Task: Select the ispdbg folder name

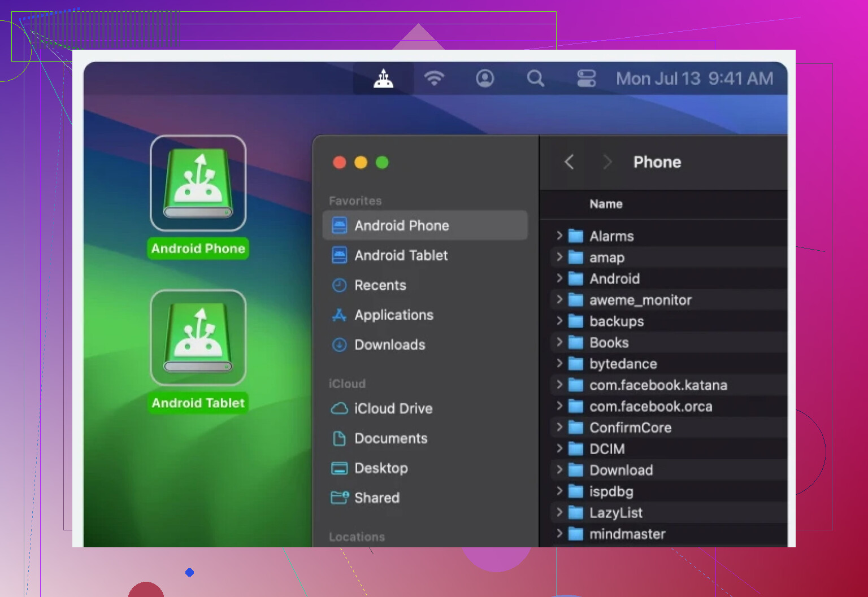Action: [x=611, y=491]
